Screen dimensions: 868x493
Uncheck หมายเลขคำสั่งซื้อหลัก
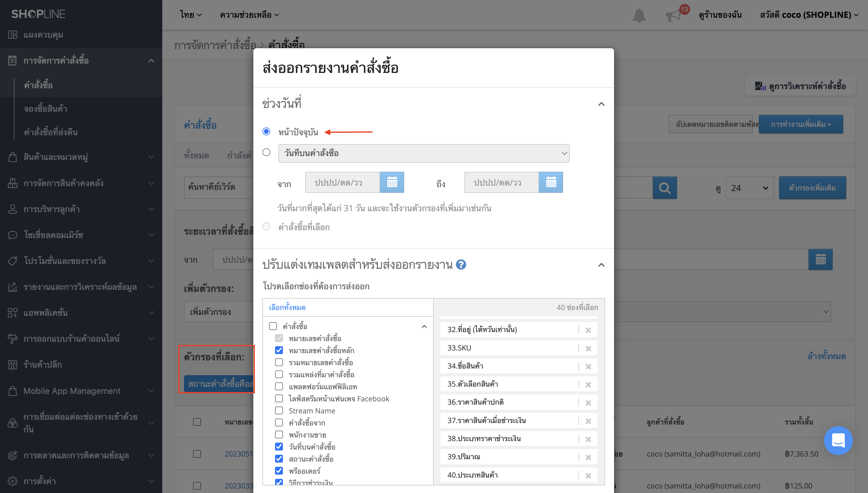(x=279, y=350)
